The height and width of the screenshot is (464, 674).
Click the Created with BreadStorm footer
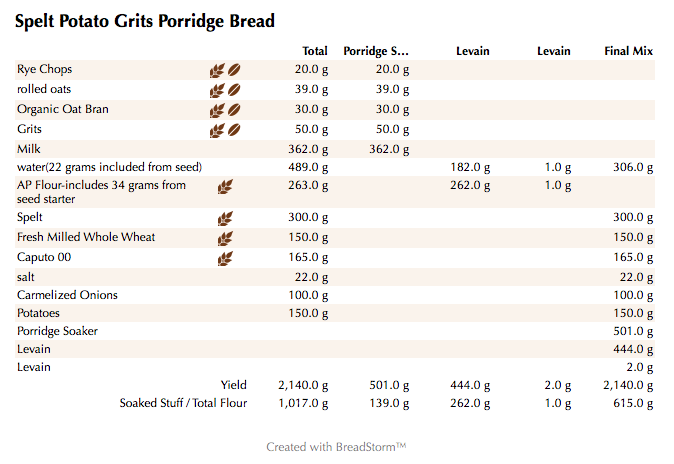point(336,447)
